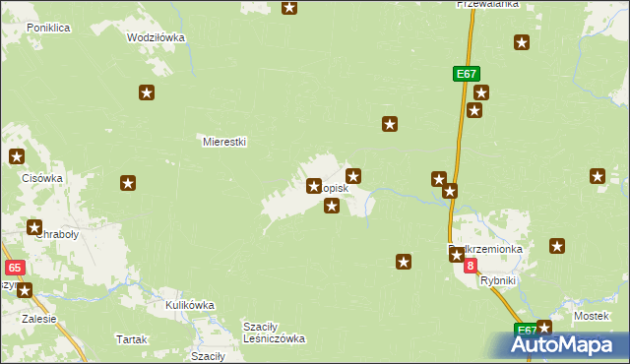Viewport: 630px width, 364px height.
Task: Click the star marker on Podkrzemionka label
Action: (x=457, y=255)
